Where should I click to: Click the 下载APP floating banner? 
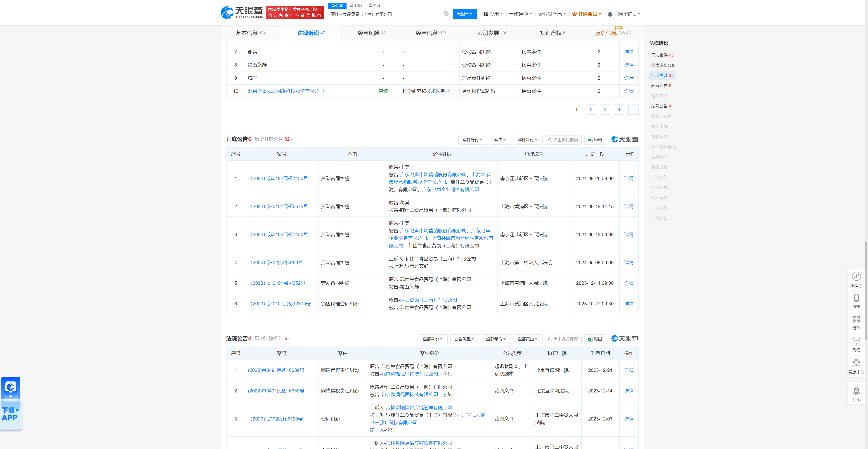click(11, 403)
